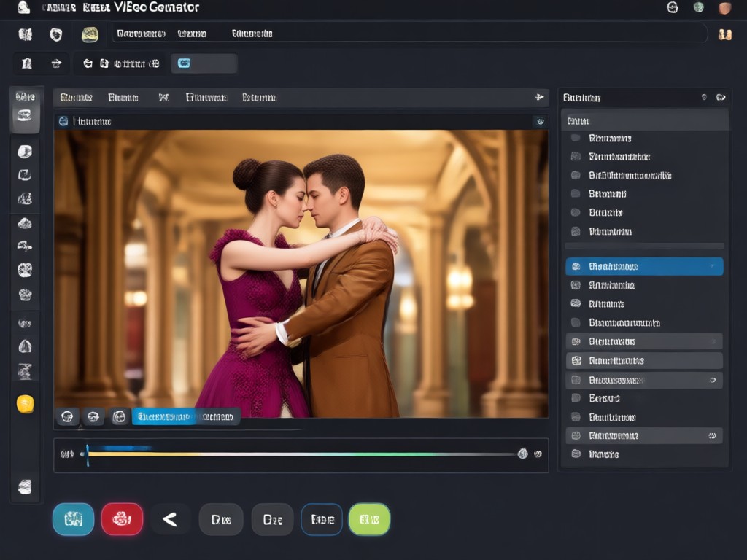Screen dimensions: 747x560
Task: Select the highlighted top tool in left sidebar
Action: tap(25, 115)
